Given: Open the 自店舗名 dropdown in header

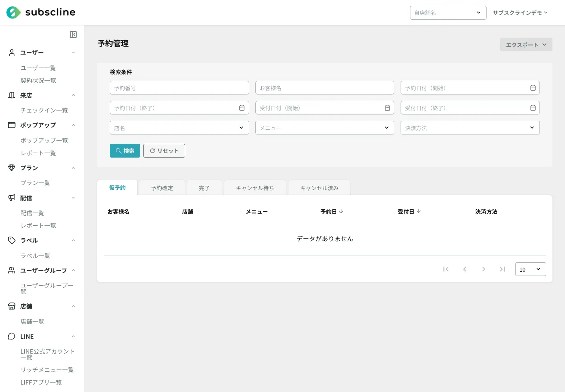Looking at the screenshot, I should [448, 13].
